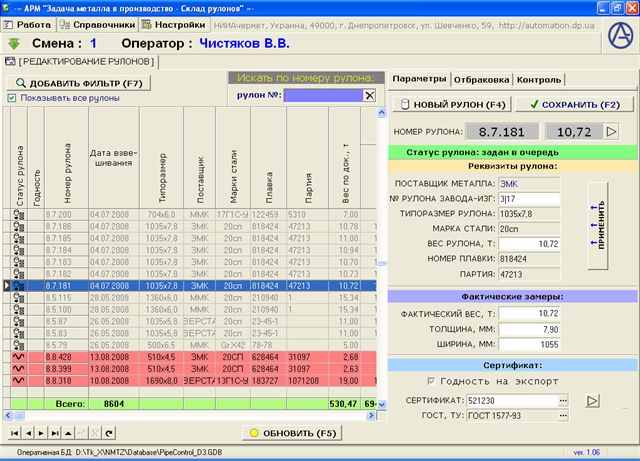640x461 pixels.
Task: Toggle 'Годность на экспорт' checkbox
Action: [x=430, y=381]
